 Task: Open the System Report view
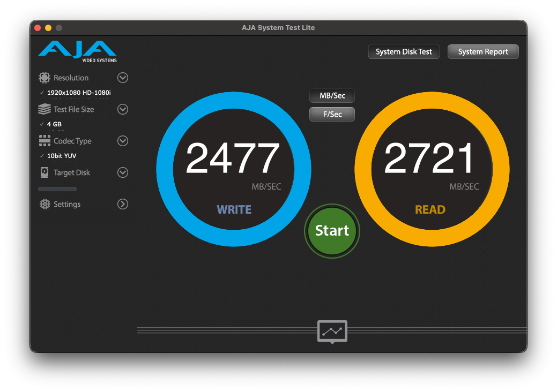pyautogui.click(x=483, y=52)
